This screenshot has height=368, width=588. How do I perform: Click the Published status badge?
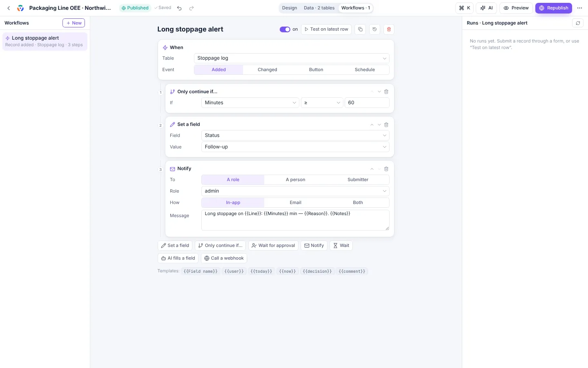[x=135, y=8]
